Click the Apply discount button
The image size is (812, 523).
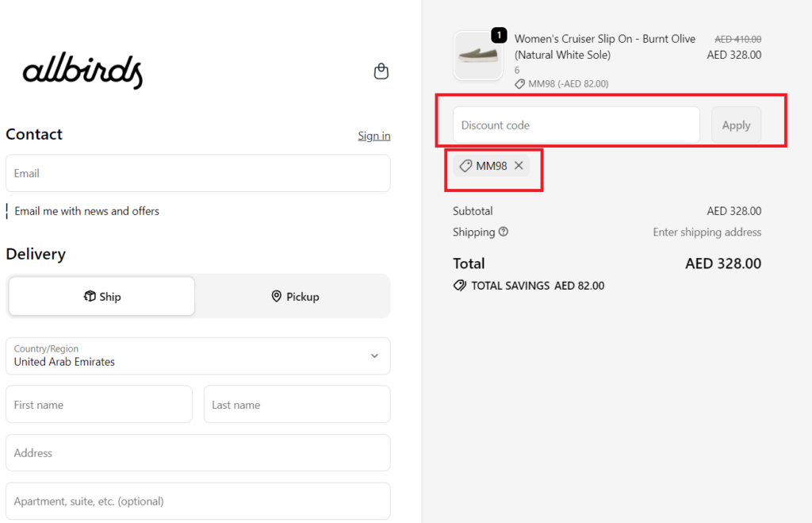736,125
